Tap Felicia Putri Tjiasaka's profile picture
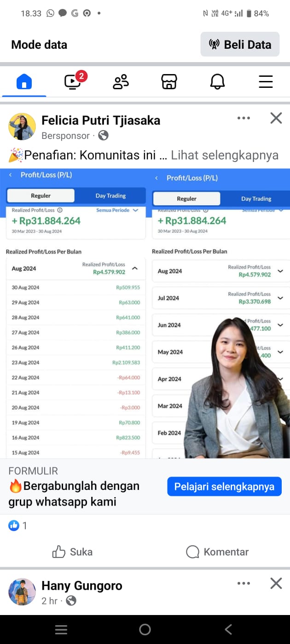Viewport: 290px width, 644px height. coord(22,126)
